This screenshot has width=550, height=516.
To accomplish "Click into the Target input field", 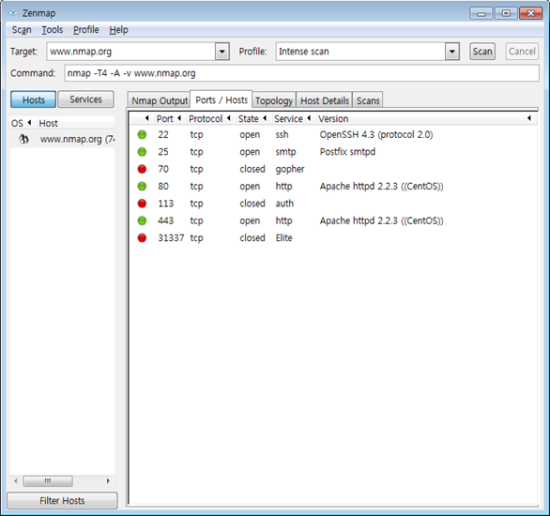I will pos(131,52).
